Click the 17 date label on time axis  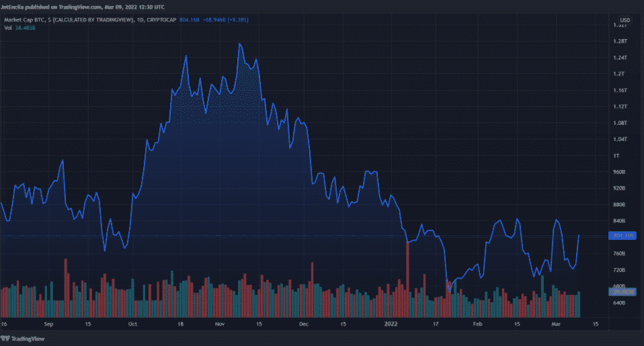(x=436, y=325)
